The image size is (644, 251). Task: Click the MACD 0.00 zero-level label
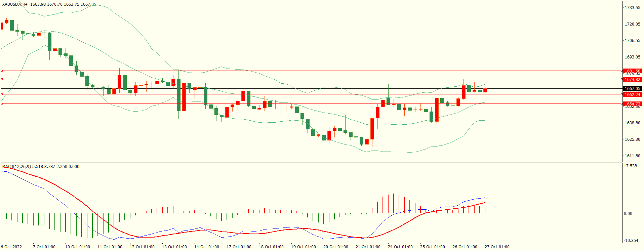pyautogui.click(x=628, y=214)
